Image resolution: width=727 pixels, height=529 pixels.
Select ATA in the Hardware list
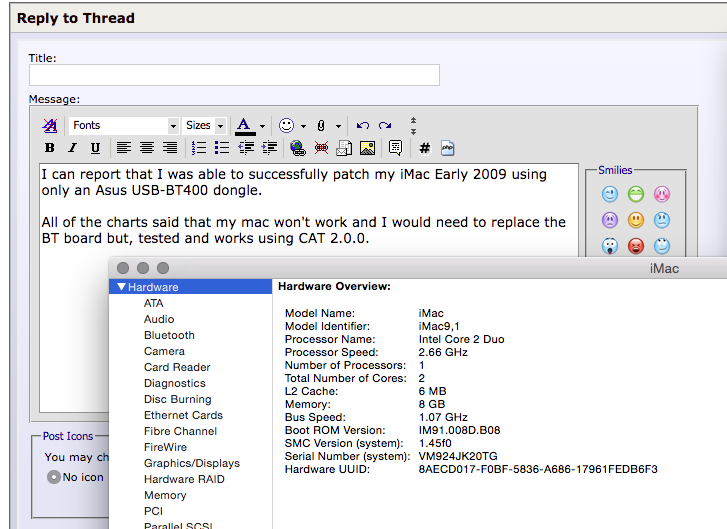[x=153, y=303]
